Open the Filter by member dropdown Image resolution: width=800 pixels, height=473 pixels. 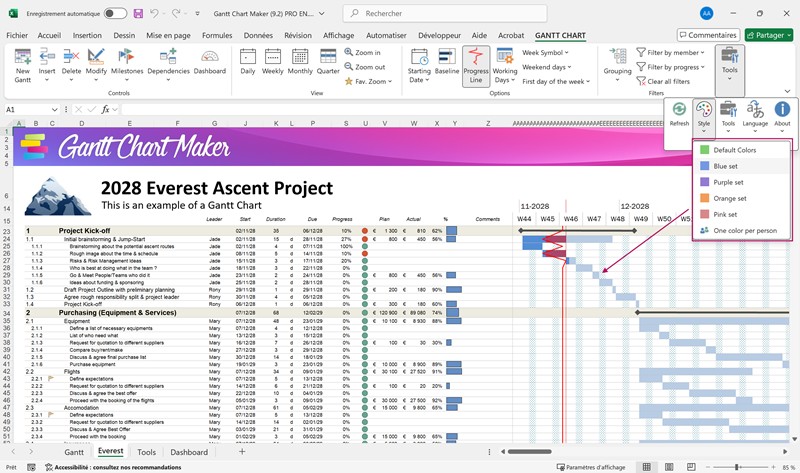pyautogui.click(x=673, y=52)
